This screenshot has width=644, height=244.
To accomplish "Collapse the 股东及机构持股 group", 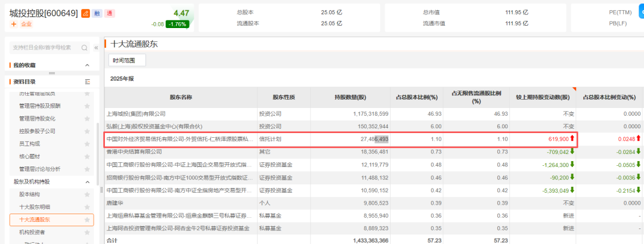I will click(88, 181).
